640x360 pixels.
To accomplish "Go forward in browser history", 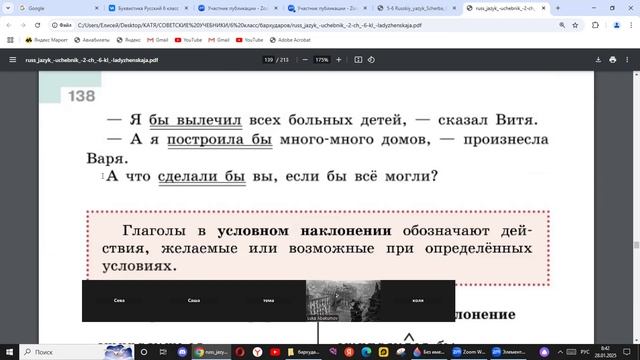I will [23, 25].
